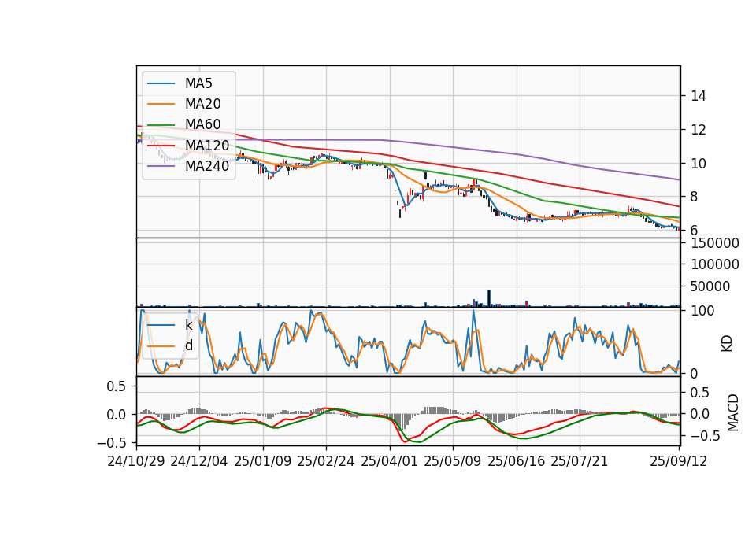
Task: Click the volume axis value 50000
Action: point(710,286)
